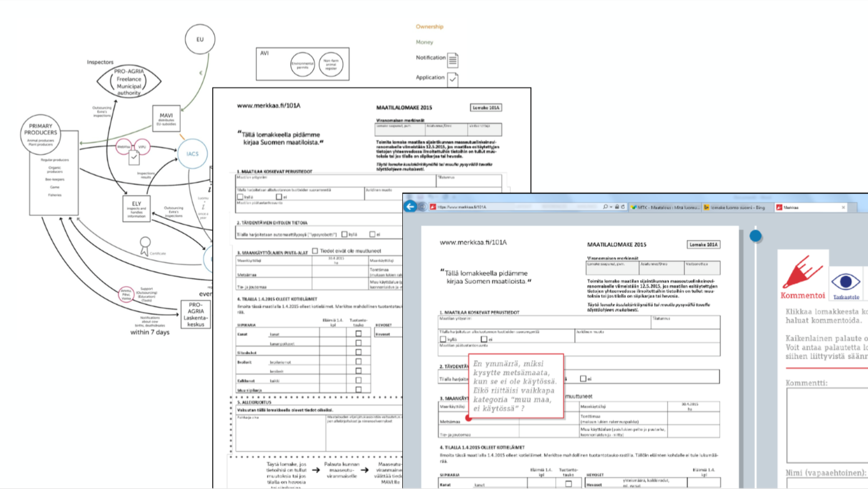This screenshot has height=489, width=868.
Task: Click the Non-farm animal register circle inside AVI
Action: tap(331, 64)
